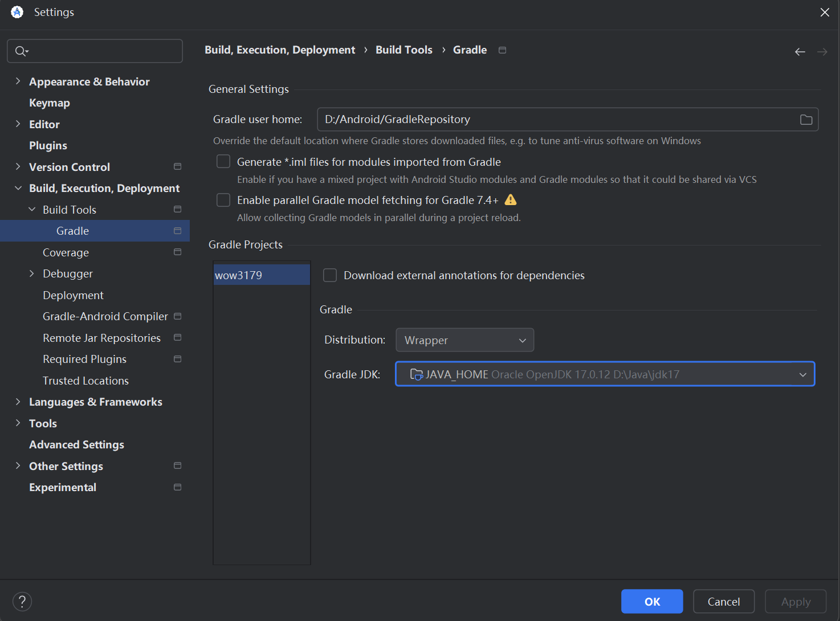Select the wow3179 Gradle project
Screen dimensions: 840x621
click(239, 276)
